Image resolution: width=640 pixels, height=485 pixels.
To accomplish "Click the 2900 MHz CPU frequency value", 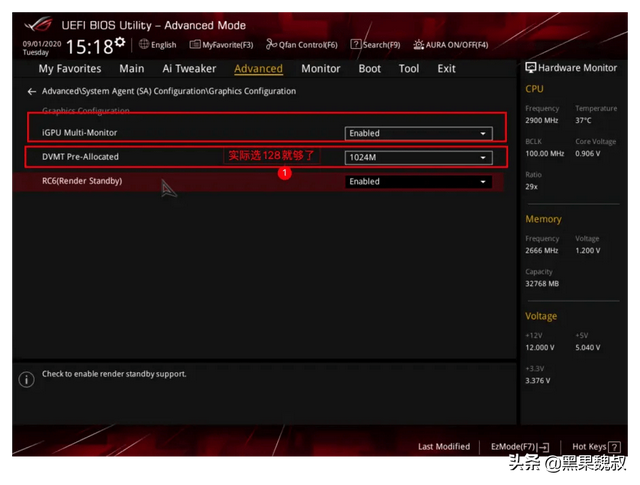I will click(541, 120).
